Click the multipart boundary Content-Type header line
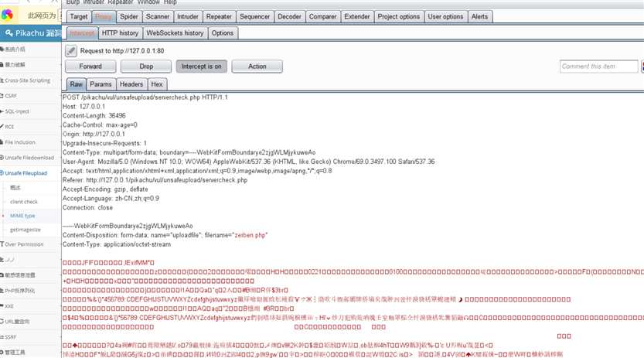 click(189, 152)
